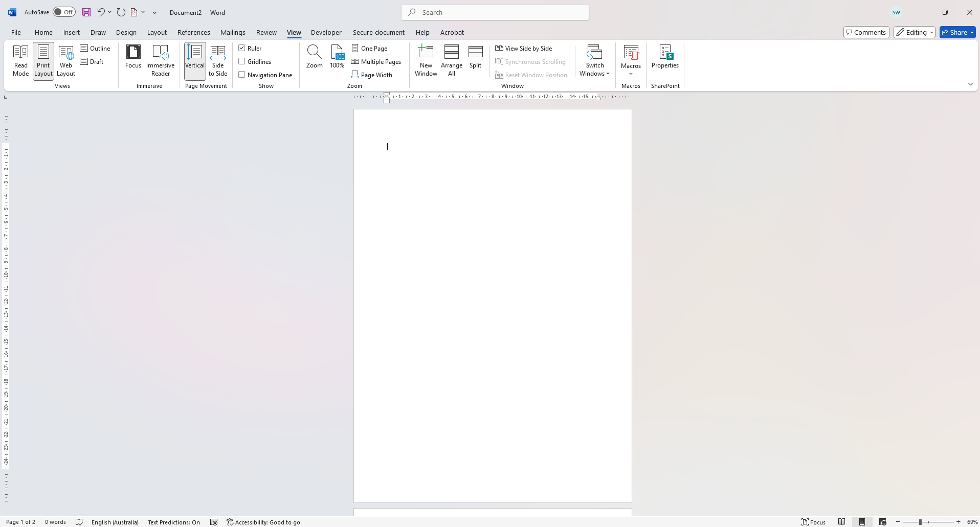Open the Developer tab

(x=326, y=32)
